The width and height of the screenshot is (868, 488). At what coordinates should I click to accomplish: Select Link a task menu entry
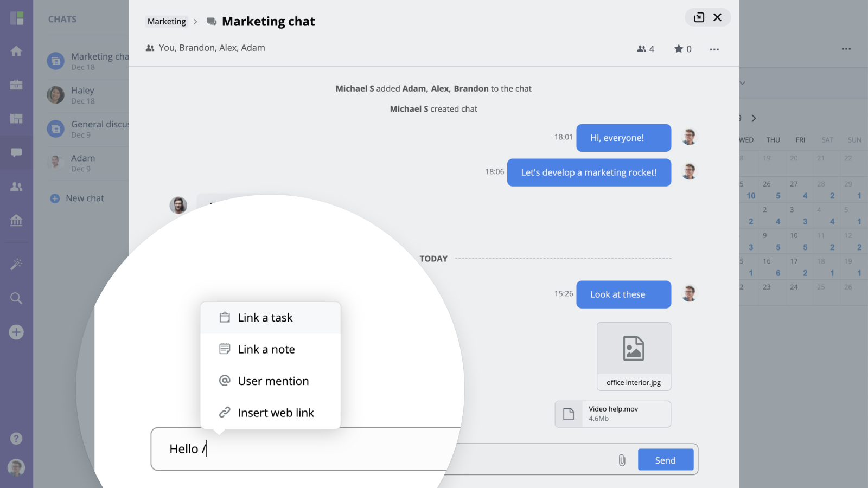coord(270,318)
